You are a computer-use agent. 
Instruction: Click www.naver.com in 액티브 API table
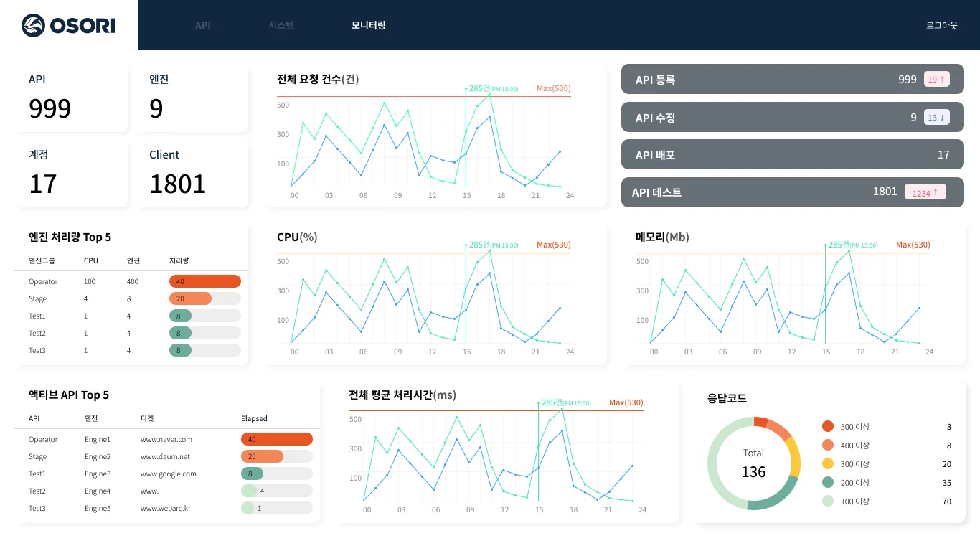click(x=166, y=439)
